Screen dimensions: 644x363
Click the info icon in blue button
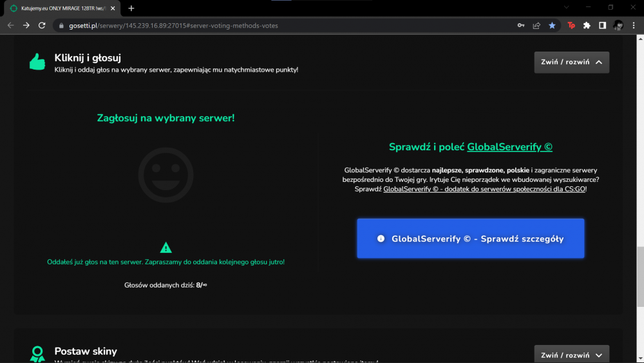(x=381, y=239)
